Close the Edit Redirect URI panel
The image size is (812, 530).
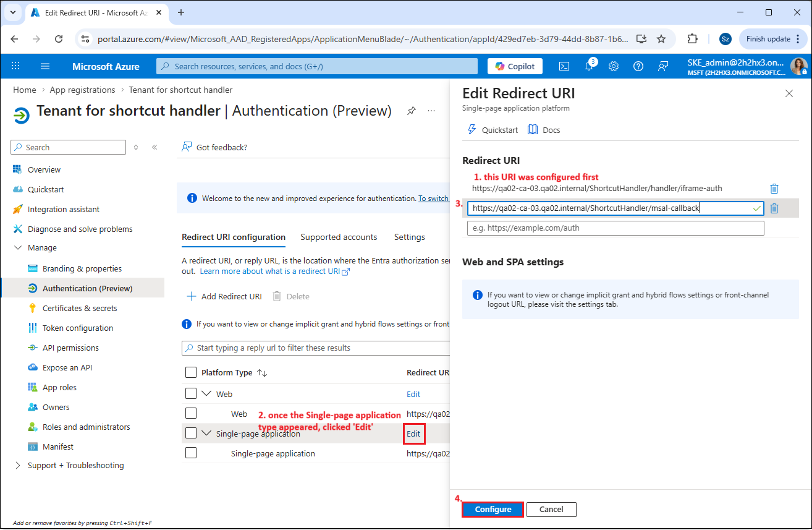click(789, 93)
